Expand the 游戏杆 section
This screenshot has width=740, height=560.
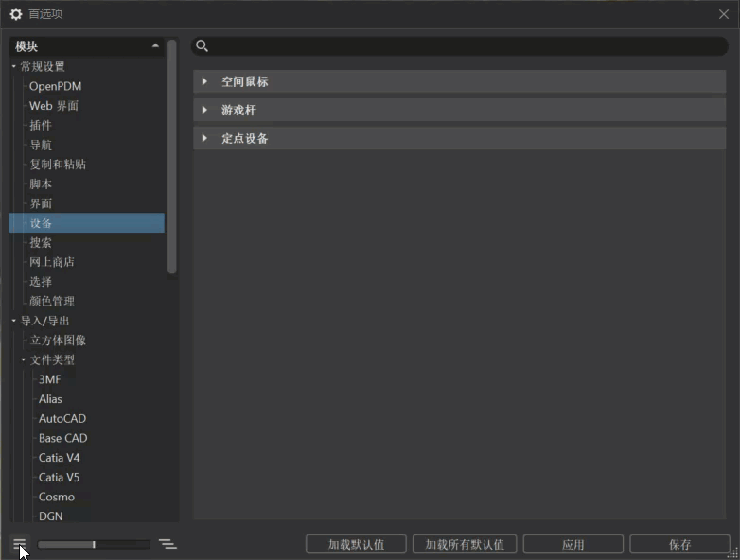click(204, 110)
